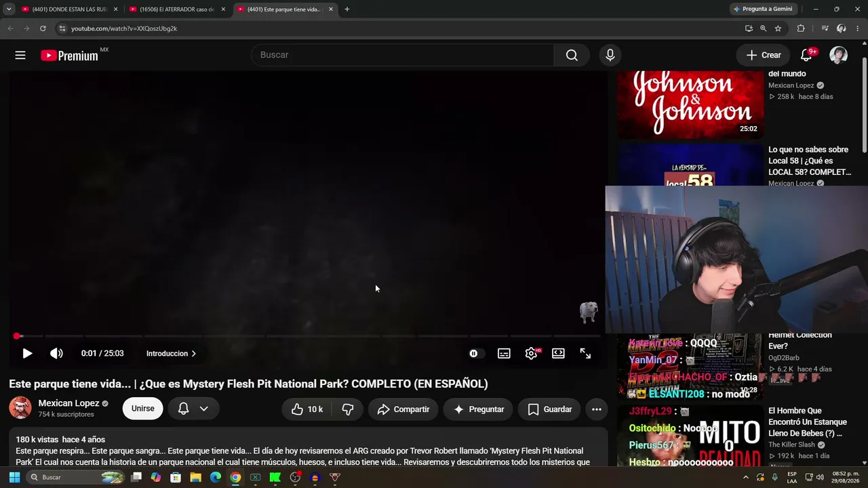Toggle the channel notification bell
The image size is (868, 488).
pos(183,409)
